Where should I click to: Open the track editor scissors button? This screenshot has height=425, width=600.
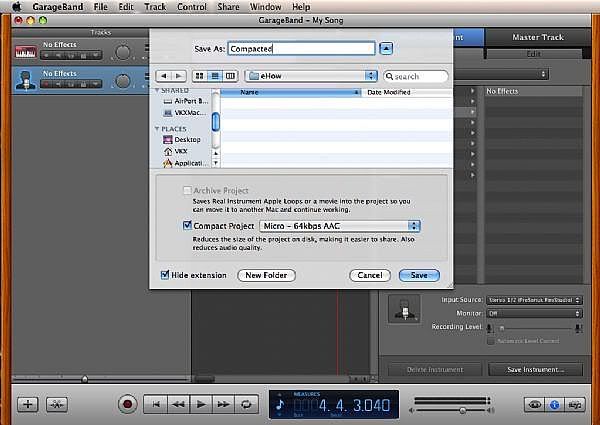[x=57, y=404]
